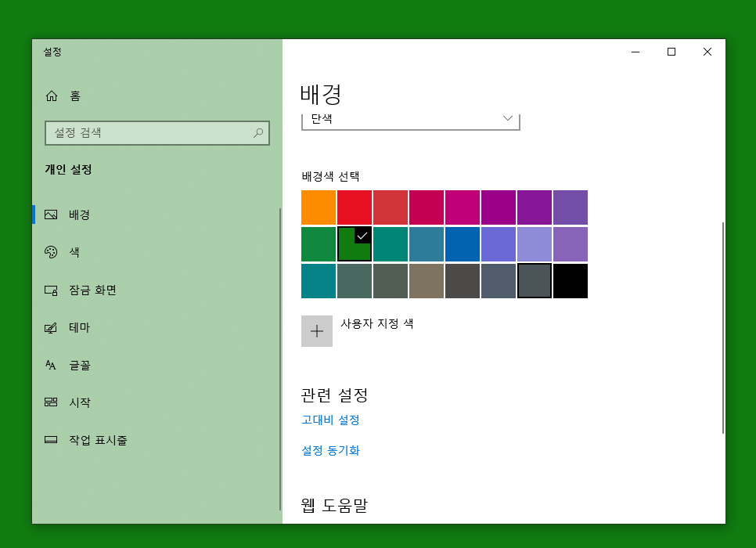756x548 pixels.
Task: Click the search magnifier icon
Action: (x=258, y=132)
